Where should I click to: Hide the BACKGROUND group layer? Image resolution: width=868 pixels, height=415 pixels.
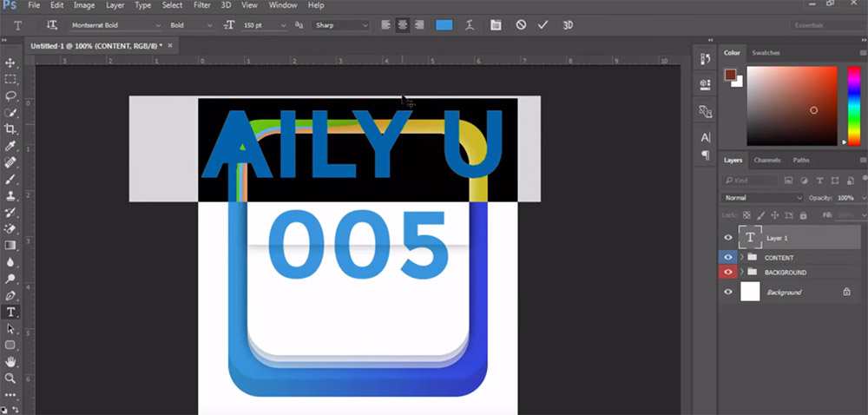[728, 273]
